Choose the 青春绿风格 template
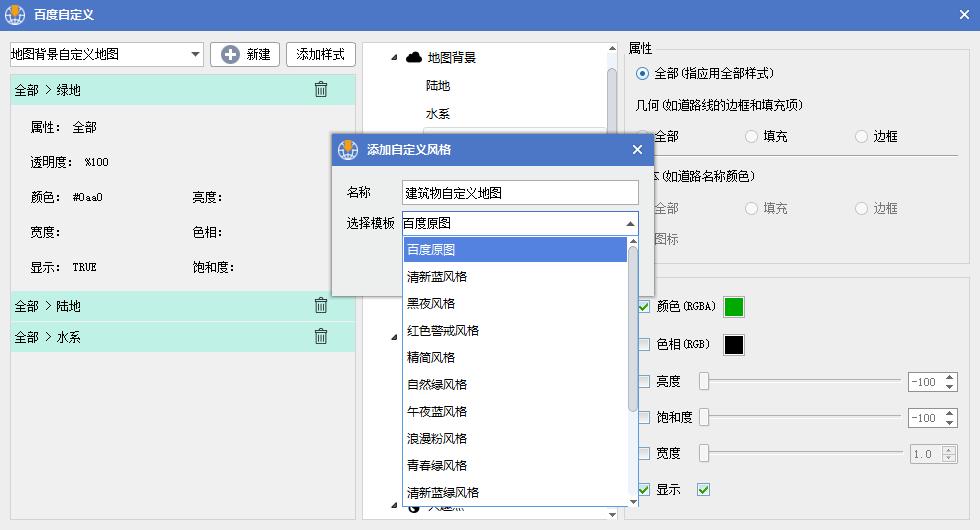Image resolution: width=980 pixels, height=530 pixels. pyautogui.click(x=515, y=465)
